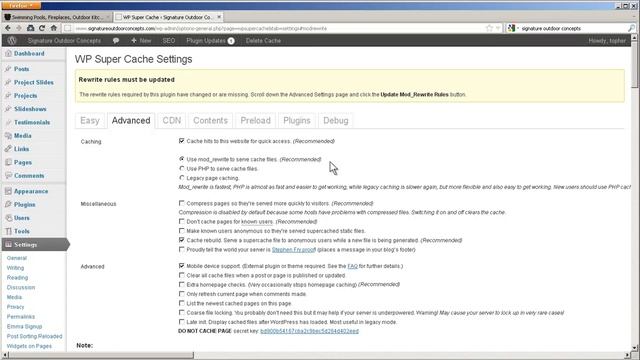
Task: Click the Dashboard sidebar icon
Action: pyautogui.click(x=8, y=53)
